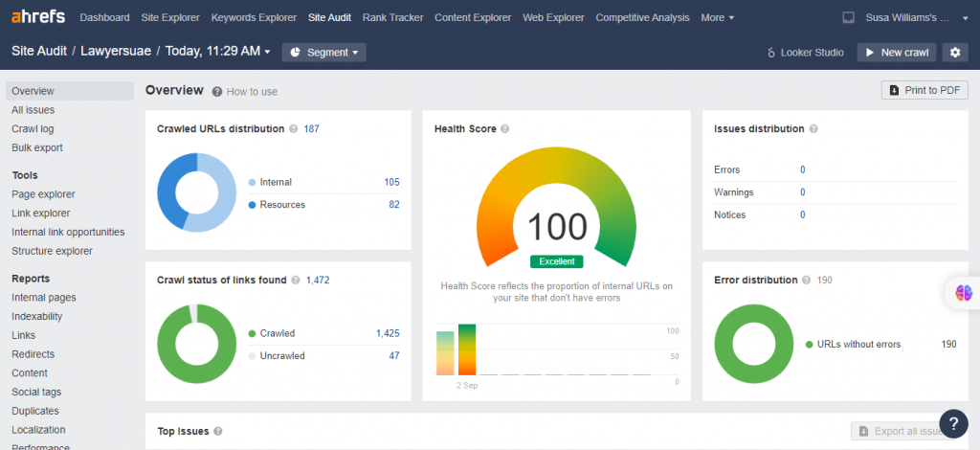Viewport: 980px width, 450px height.
Task: Open Page explorer tool
Action: (x=43, y=194)
